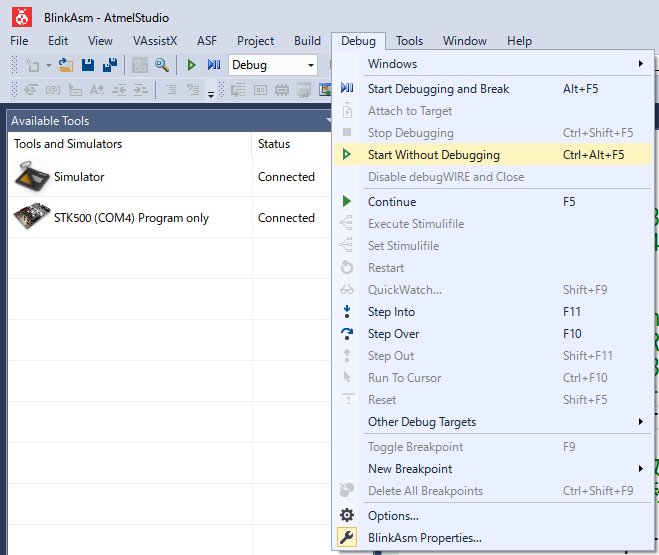The width and height of the screenshot is (659, 555).
Task: Click the gear icon beside Options
Action: (x=347, y=515)
